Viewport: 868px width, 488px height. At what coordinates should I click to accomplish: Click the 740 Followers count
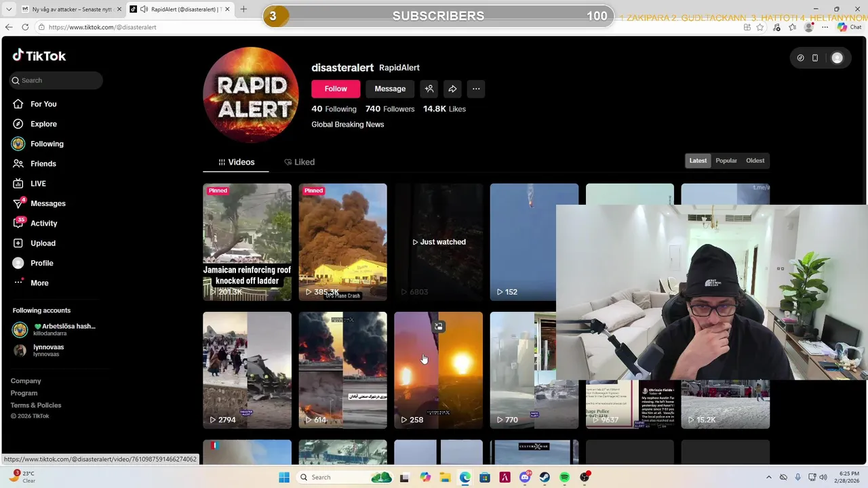(x=390, y=109)
